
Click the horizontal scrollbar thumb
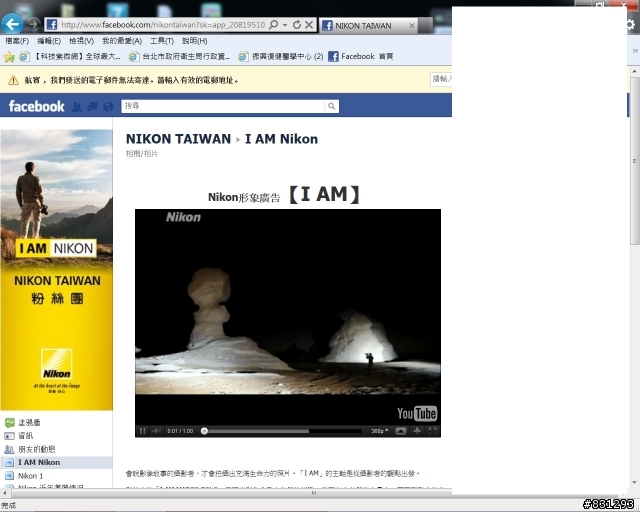(314, 493)
